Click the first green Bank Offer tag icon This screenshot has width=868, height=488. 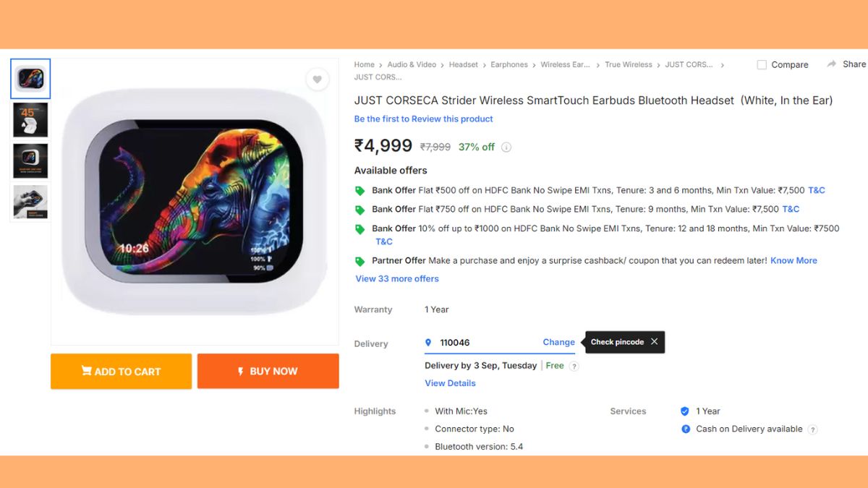(359, 191)
